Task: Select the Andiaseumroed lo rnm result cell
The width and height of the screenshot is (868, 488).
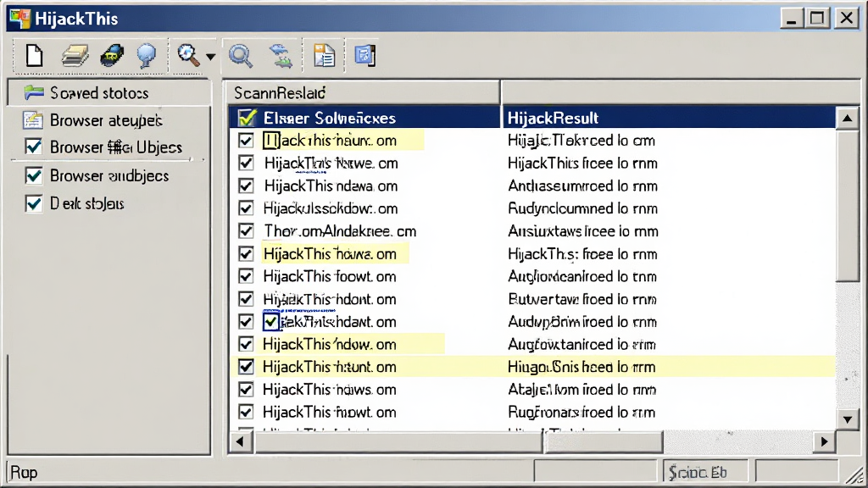Action: tap(583, 186)
